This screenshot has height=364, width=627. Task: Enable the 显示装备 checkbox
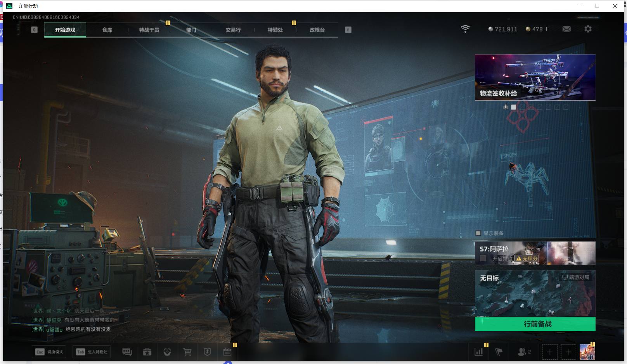point(478,233)
